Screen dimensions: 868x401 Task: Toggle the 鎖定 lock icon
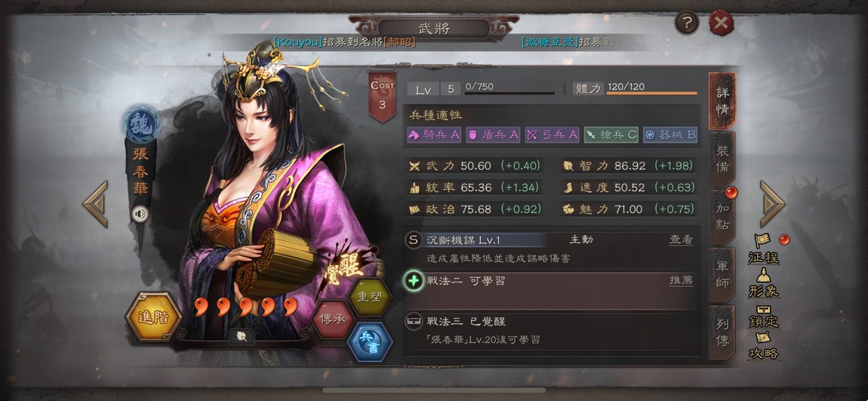pyautogui.click(x=764, y=316)
